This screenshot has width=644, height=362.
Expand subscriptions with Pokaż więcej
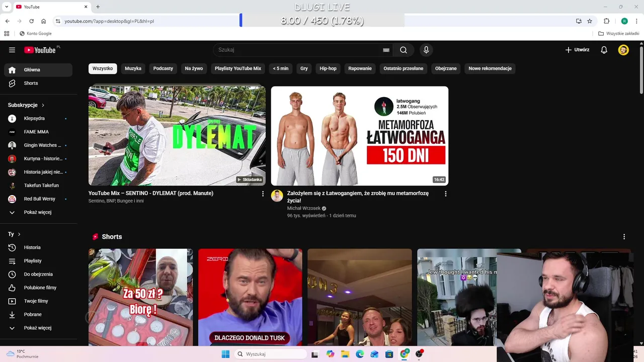pos(38,212)
